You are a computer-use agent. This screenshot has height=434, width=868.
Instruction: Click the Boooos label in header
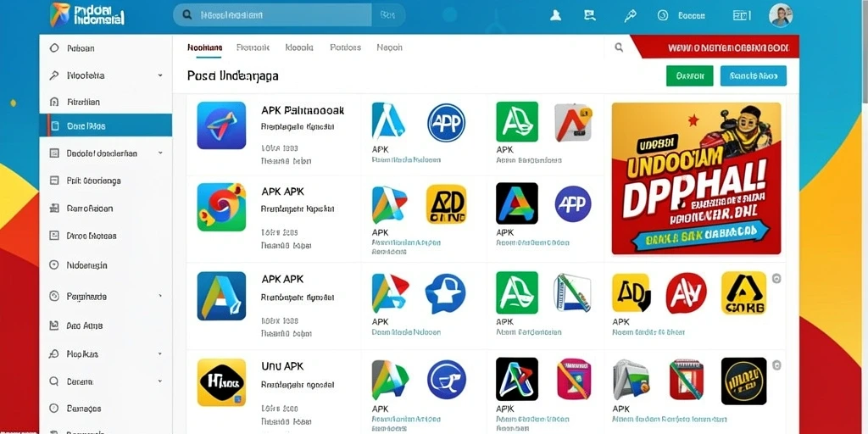pyautogui.click(x=691, y=15)
